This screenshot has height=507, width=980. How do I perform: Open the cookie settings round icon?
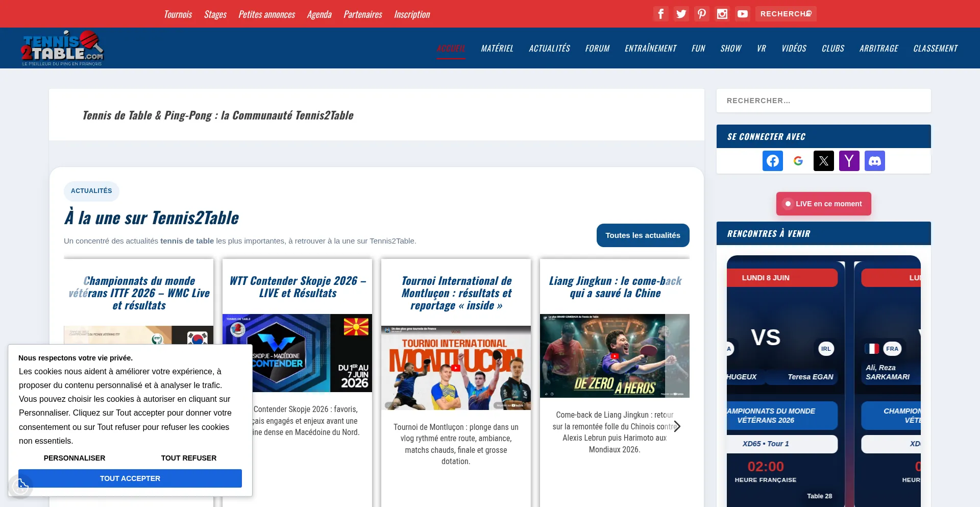coord(21,486)
